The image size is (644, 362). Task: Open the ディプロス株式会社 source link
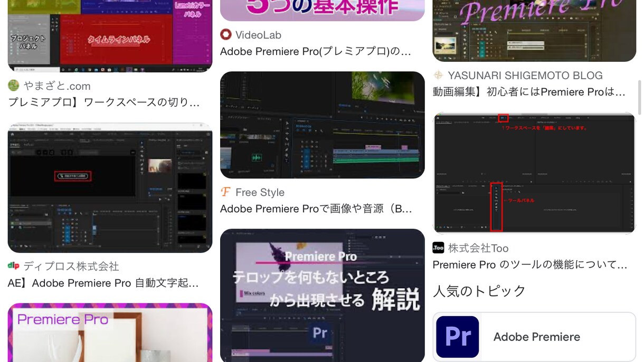[x=71, y=266]
